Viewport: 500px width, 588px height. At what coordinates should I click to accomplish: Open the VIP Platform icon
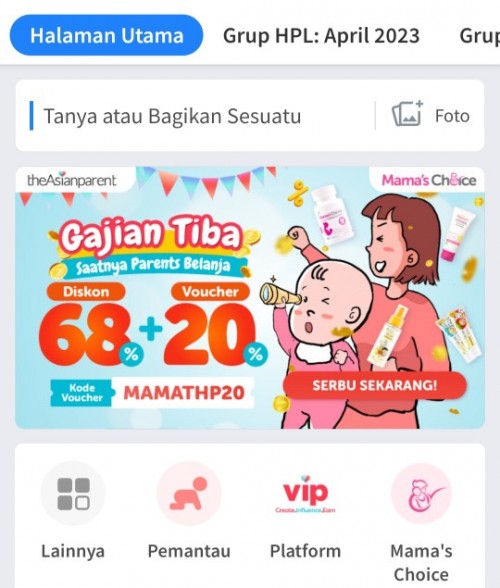click(x=305, y=494)
